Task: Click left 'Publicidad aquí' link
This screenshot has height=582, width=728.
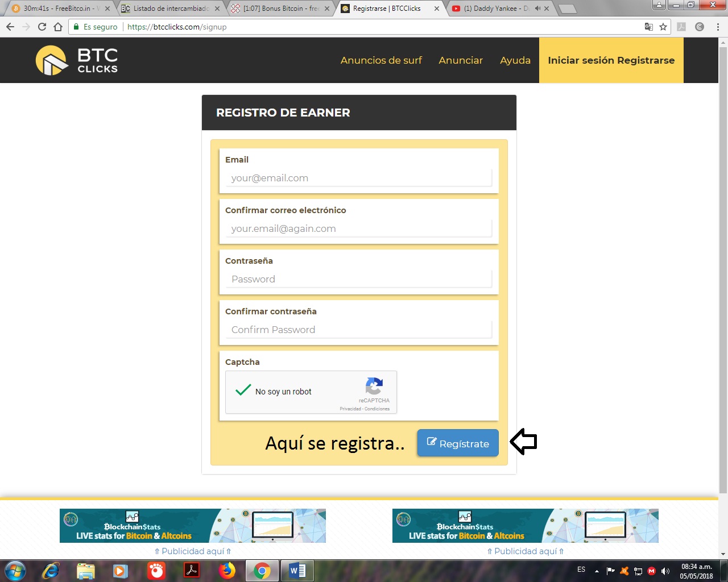Action: coord(193,551)
